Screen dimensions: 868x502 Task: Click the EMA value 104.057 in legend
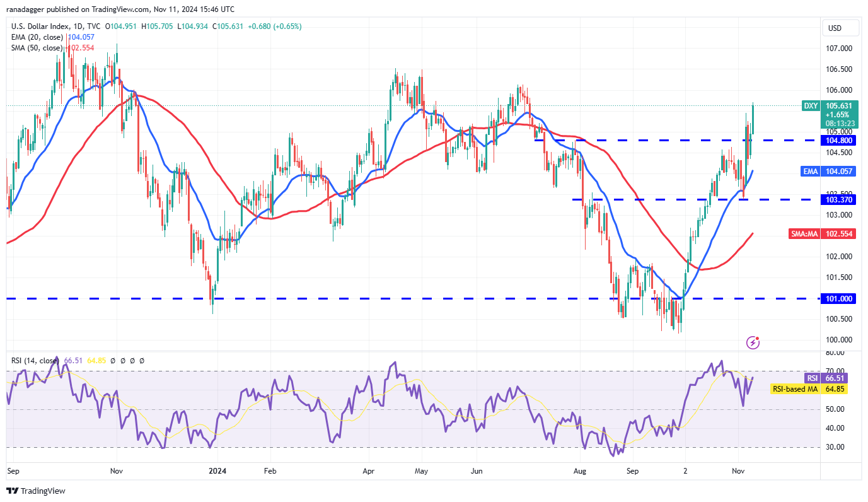coord(81,37)
